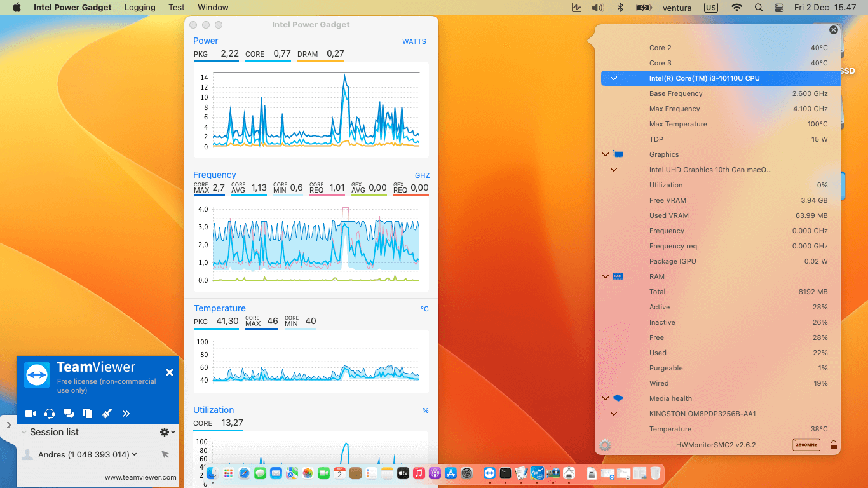868x488 pixels.
Task: Open Safari from the Dock
Action: [x=244, y=473]
